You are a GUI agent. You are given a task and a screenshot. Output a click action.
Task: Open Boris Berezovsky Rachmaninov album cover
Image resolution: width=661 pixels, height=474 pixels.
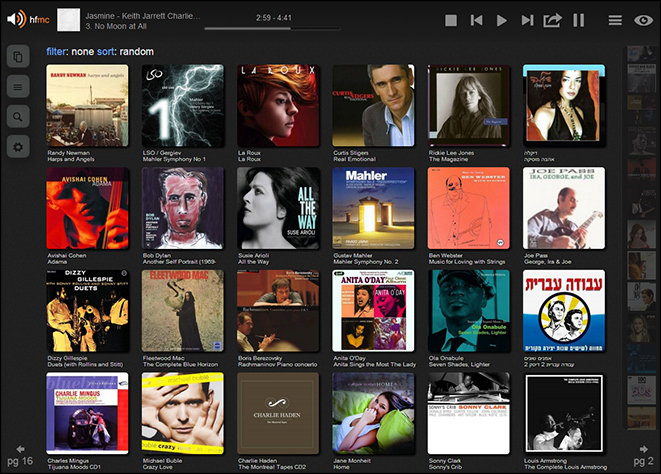(x=278, y=311)
